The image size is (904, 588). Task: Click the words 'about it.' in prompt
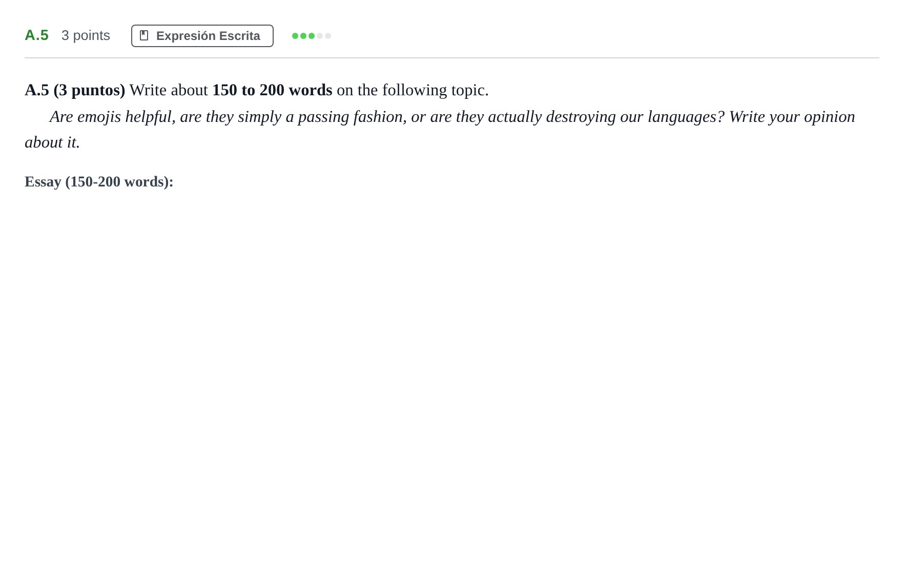click(52, 142)
